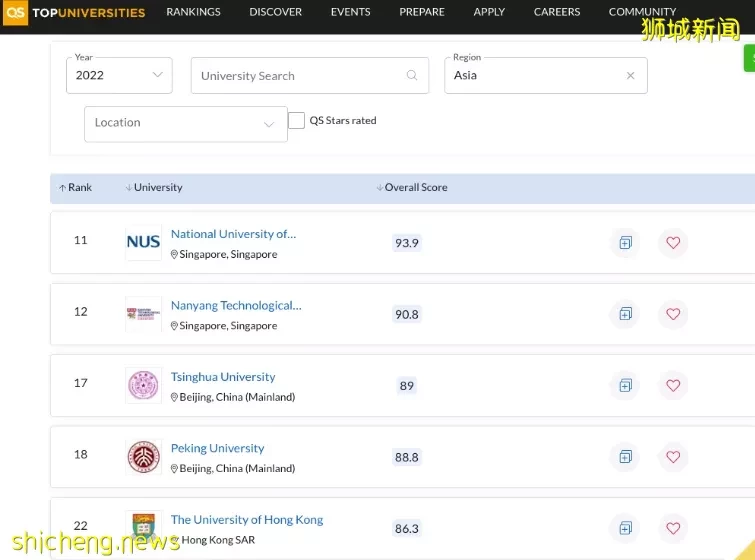The height and width of the screenshot is (560, 755).
Task: Click the Beijing location under Peking University
Action: tap(233, 469)
